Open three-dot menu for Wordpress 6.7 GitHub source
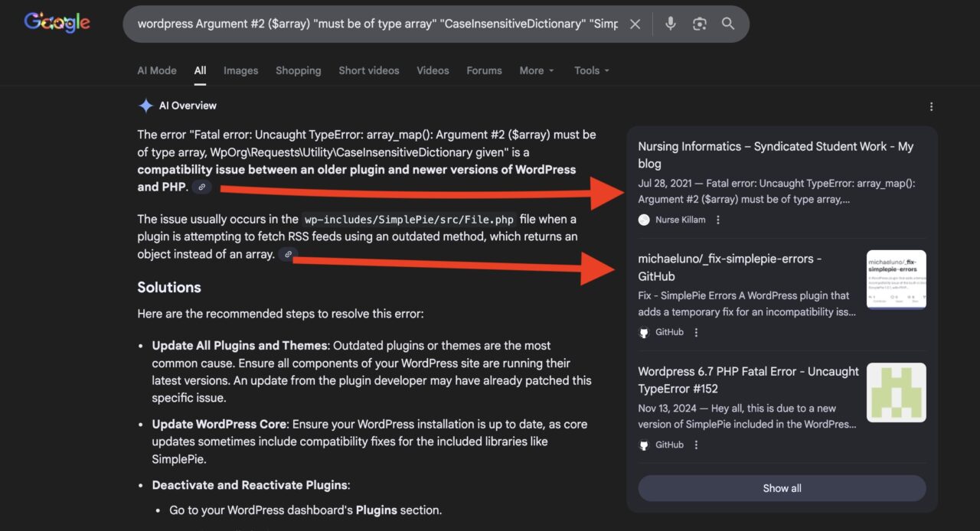Image resolution: width=980 pixels, height=531 pixels. (x=696, y=445)
